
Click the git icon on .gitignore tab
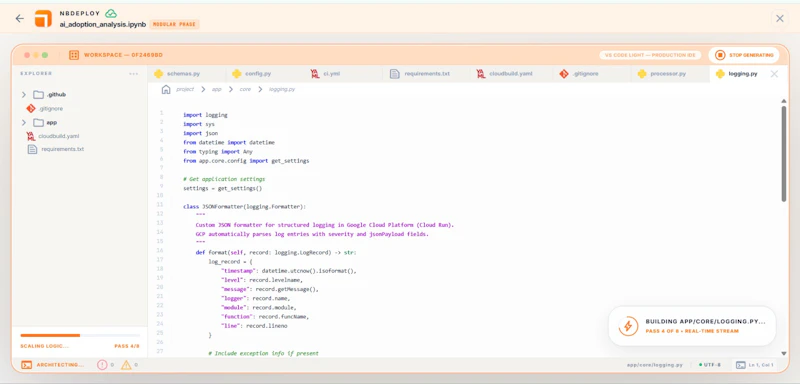point(564,74)
